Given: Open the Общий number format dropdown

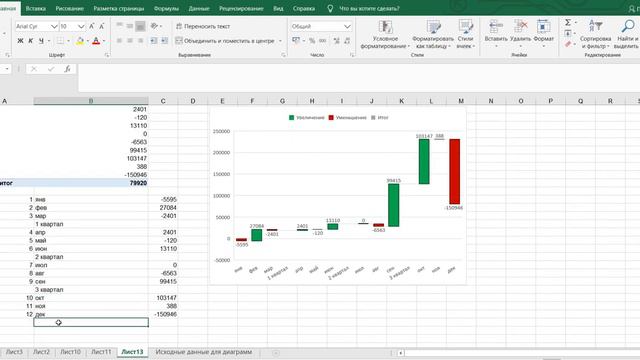Looking at the screenshot, I should [x=347, y=26].
